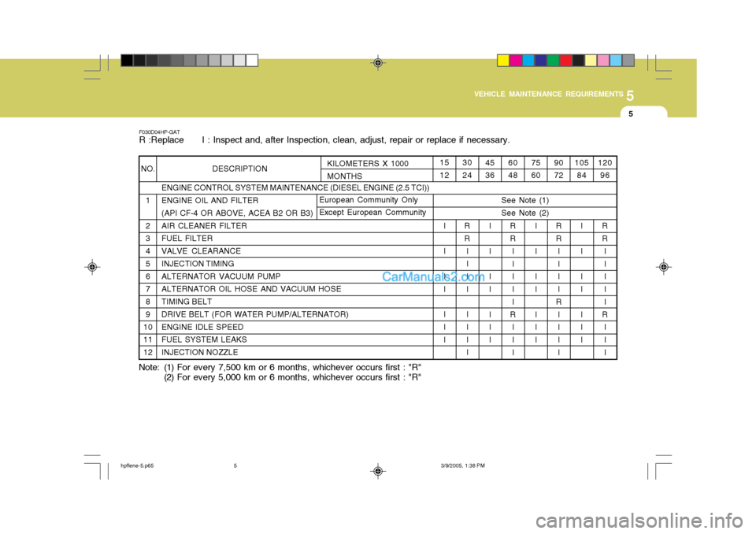Click note (1) about every 7,500 km
The width and height of the screenshot is (756, 534).
[293, 367]
